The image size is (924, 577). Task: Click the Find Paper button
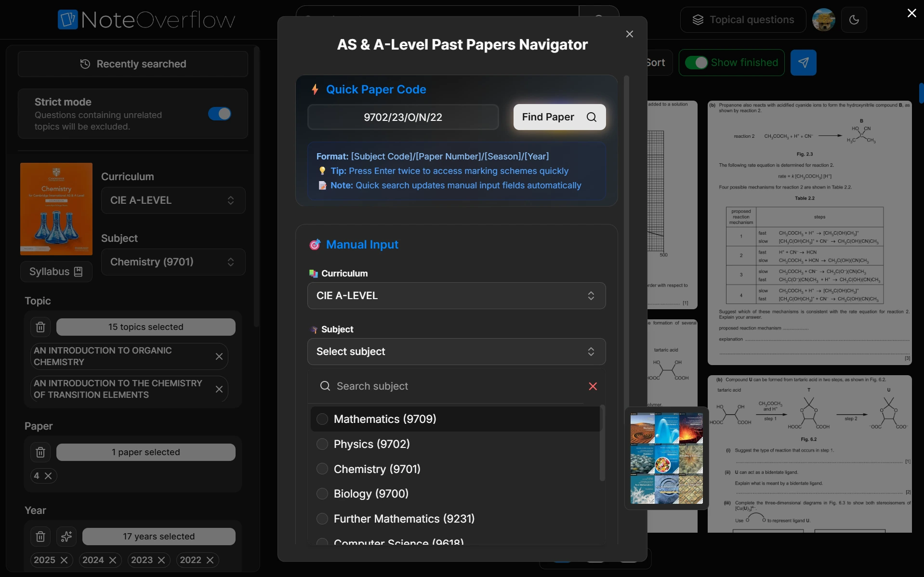pos(559,117)
